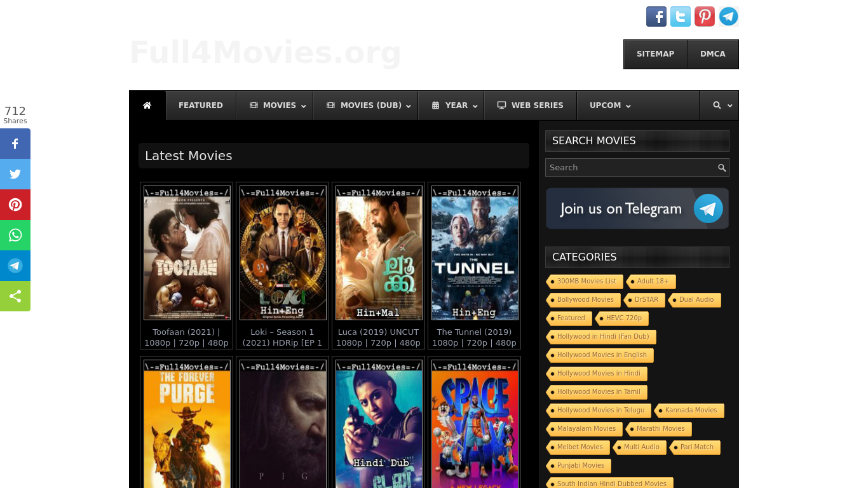Image resolution: width=868 pixels, height=488 pixels.
Task: Select South Indian Hindi Dubbed Movies tag
Action: [610, 484]
